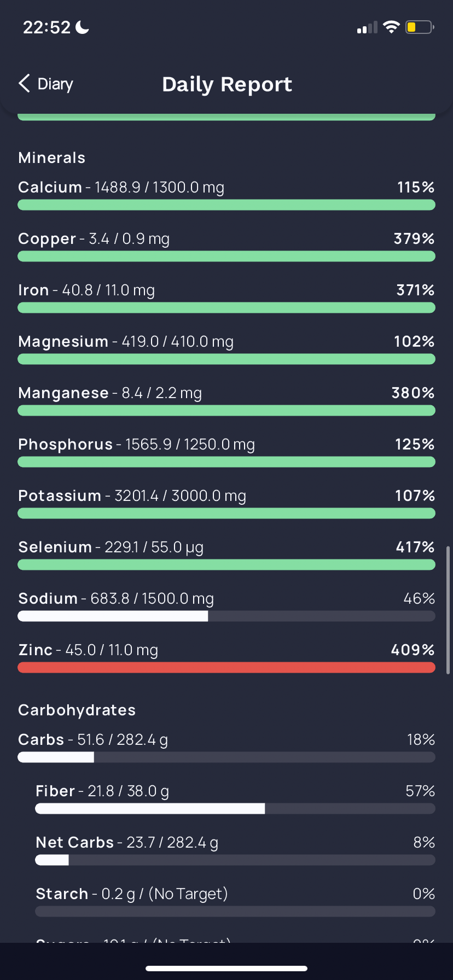Tap the cellular signal bars icon
Image resolution: width=453 pixels, height=980 pixels.
pyautogui.click(x=367, y=28)
